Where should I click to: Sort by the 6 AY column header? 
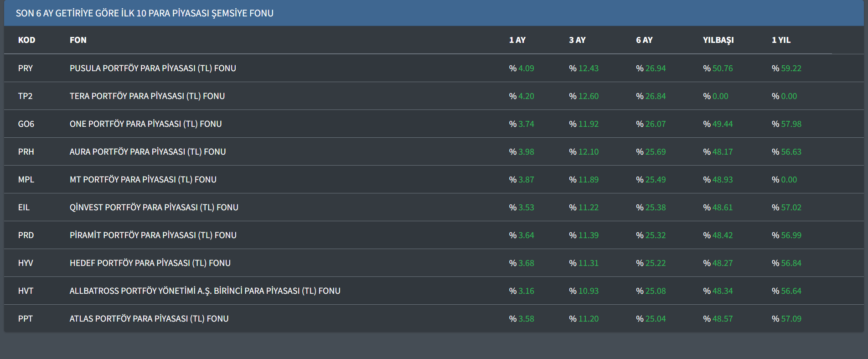coord(644,40)
